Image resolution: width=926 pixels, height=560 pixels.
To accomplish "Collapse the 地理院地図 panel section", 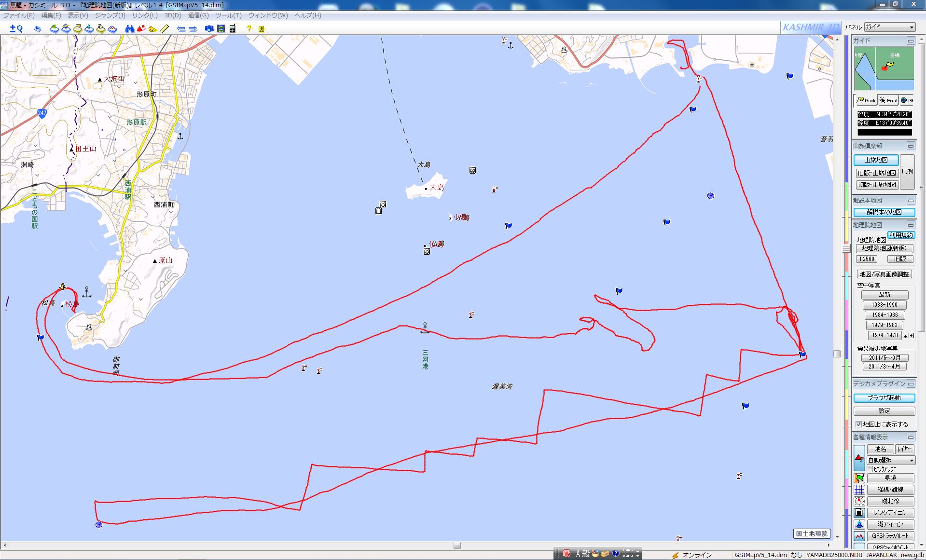I will click(911, 225).
